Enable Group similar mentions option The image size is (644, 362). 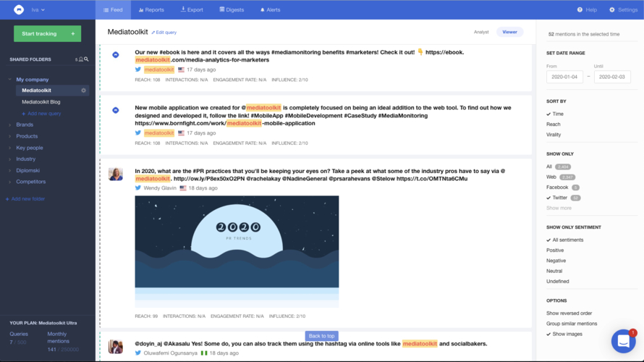pyautogui.click(x=572, y=324)
